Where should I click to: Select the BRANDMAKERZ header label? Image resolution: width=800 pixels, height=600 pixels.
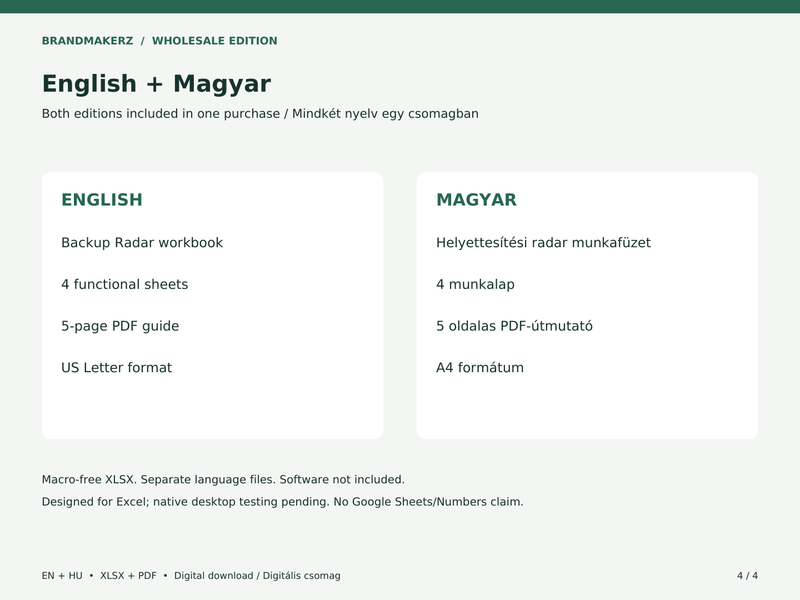[87, 41]
